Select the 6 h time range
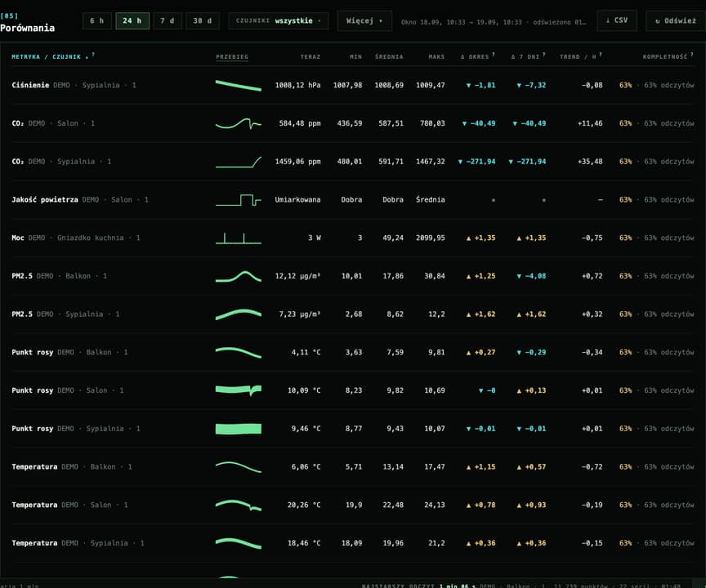The width and height of the screenshot is (706, 588). tap(96, 20)
